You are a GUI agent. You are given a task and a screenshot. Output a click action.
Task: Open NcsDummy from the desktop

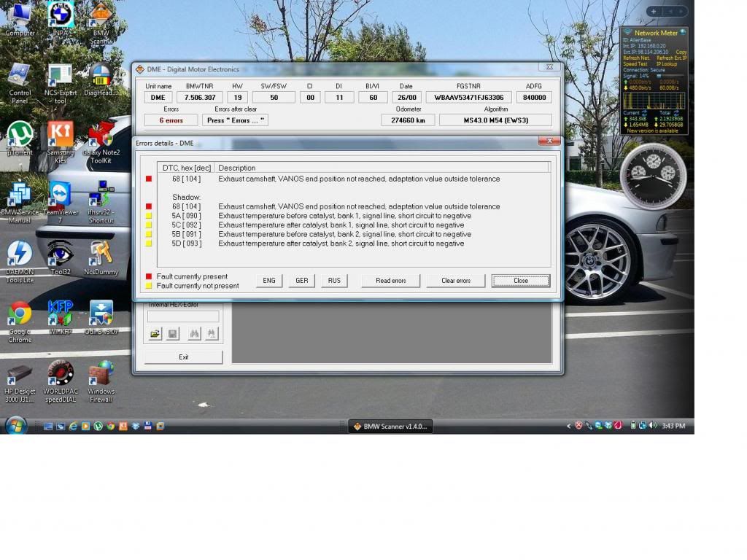(101, 254)
